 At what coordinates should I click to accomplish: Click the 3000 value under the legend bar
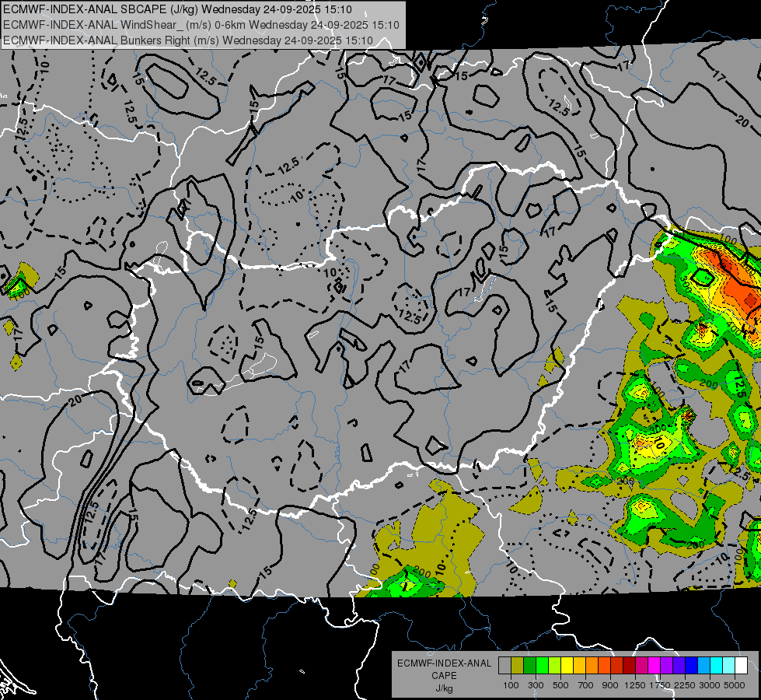(x=710, y=685)
